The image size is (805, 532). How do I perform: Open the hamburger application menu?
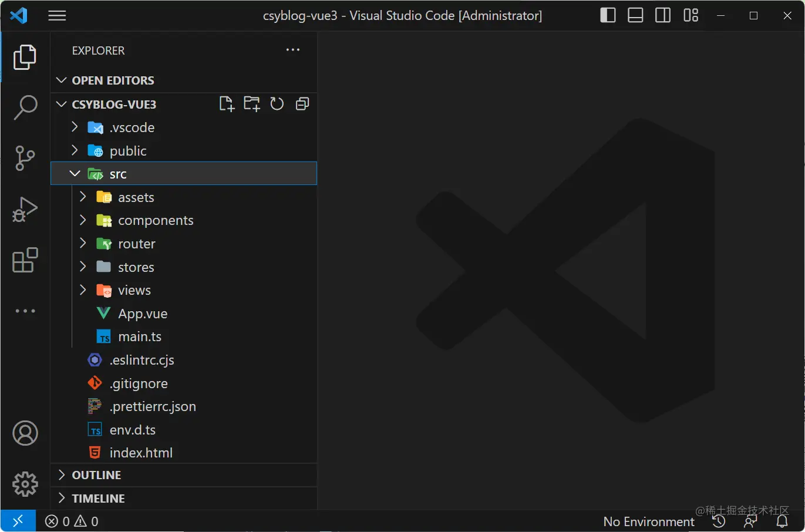57,15
